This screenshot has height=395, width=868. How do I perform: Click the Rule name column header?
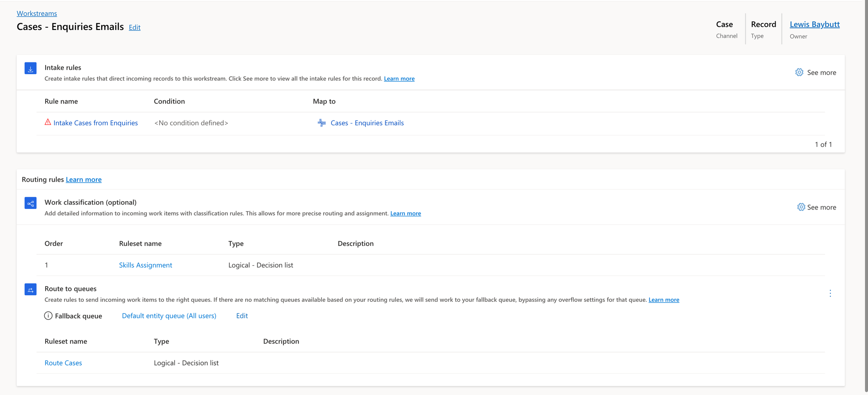pos(61,101)
